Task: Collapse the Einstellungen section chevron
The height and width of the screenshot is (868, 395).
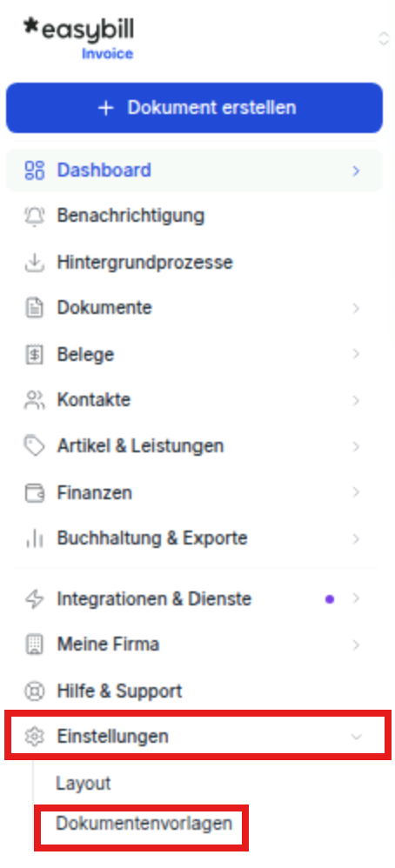Action: click(357, 737)
